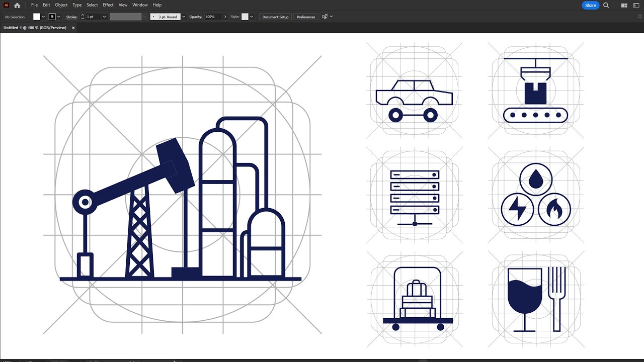Open the control bar panel options grip
This screenshot has width=644, height=362.
coord(639,17)
